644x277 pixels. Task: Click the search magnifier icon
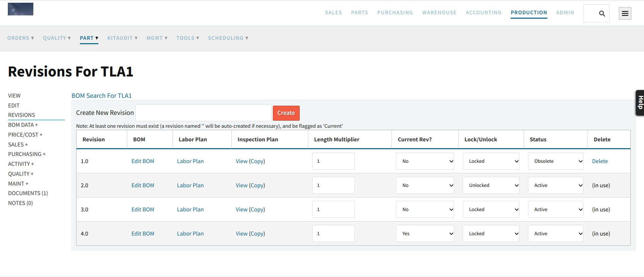(x=602, y=14)
